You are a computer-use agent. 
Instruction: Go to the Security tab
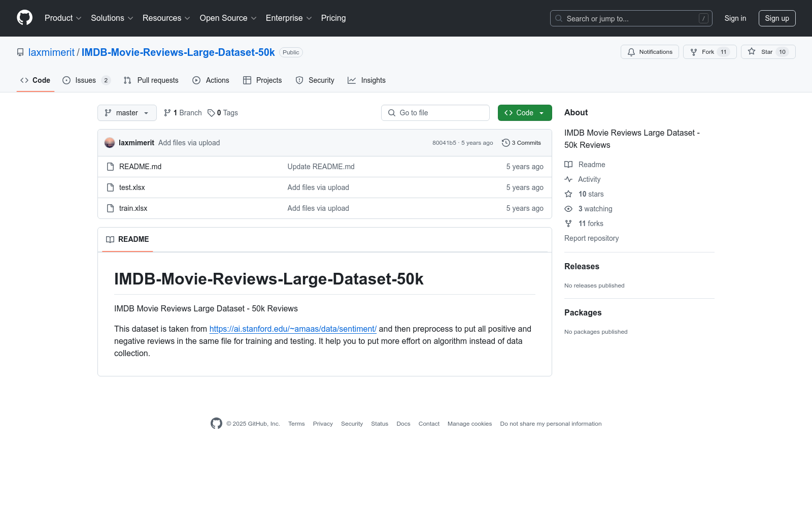(315, 80)
